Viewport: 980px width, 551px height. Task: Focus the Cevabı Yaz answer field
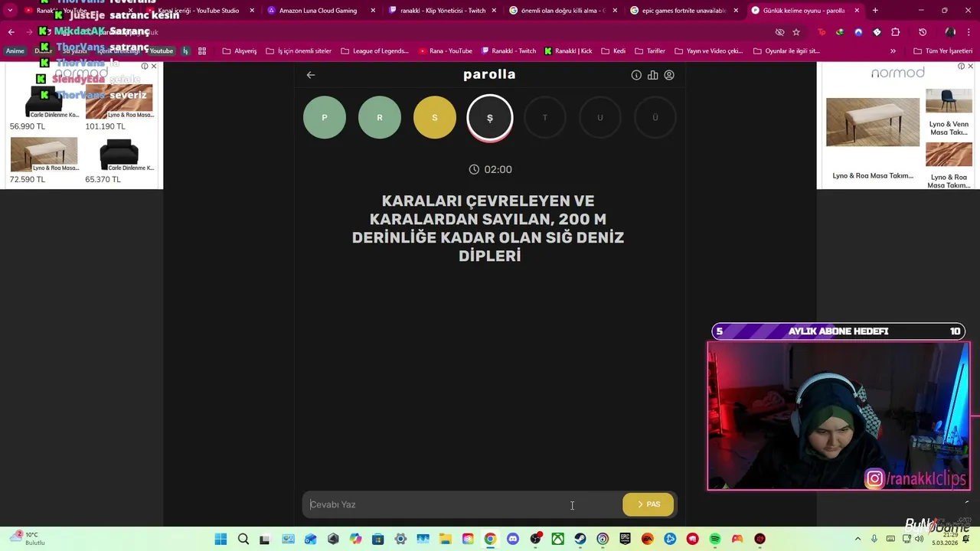(462, 504)
